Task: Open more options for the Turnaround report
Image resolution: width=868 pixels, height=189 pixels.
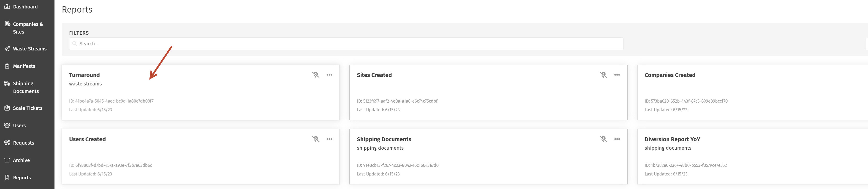Action: pyautogui.click(x=329, y=75)
